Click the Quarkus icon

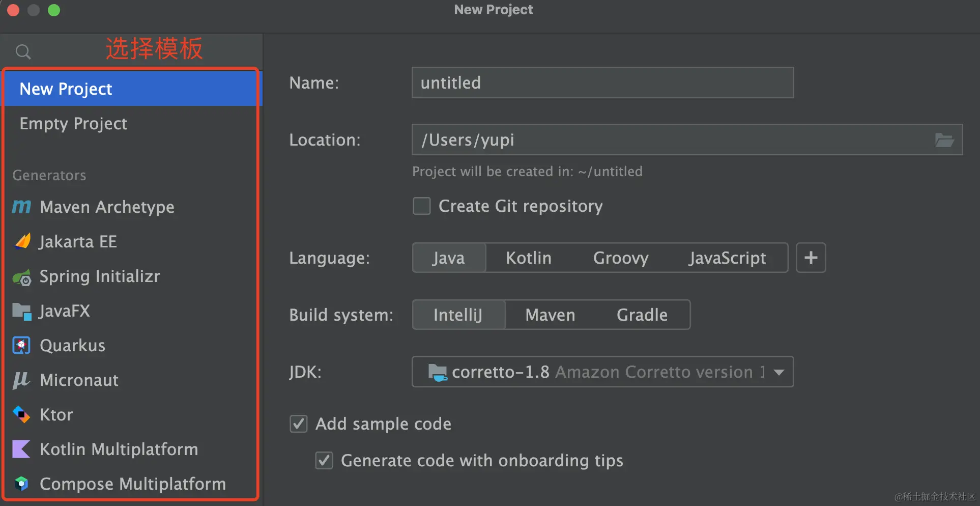tap(21, 346)
